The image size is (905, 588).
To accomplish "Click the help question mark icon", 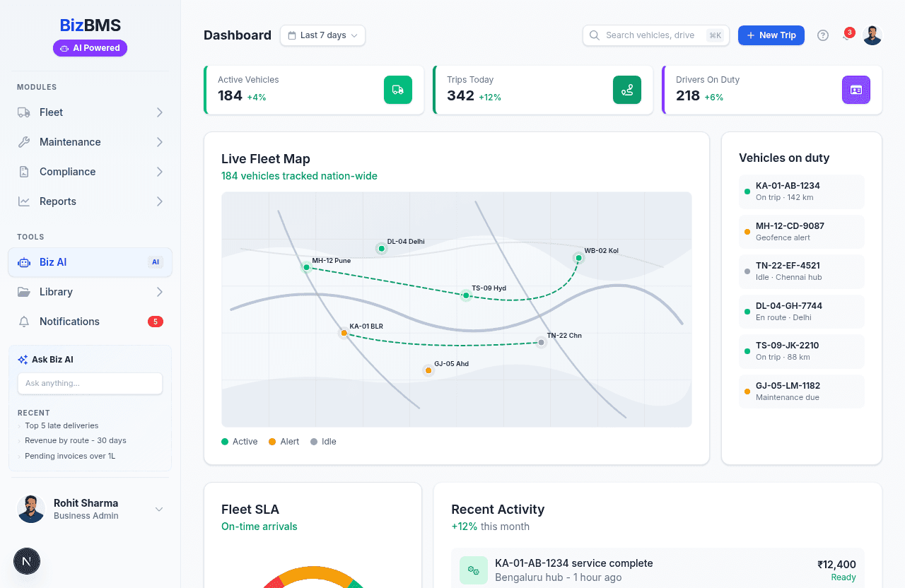I will (822, 35).
